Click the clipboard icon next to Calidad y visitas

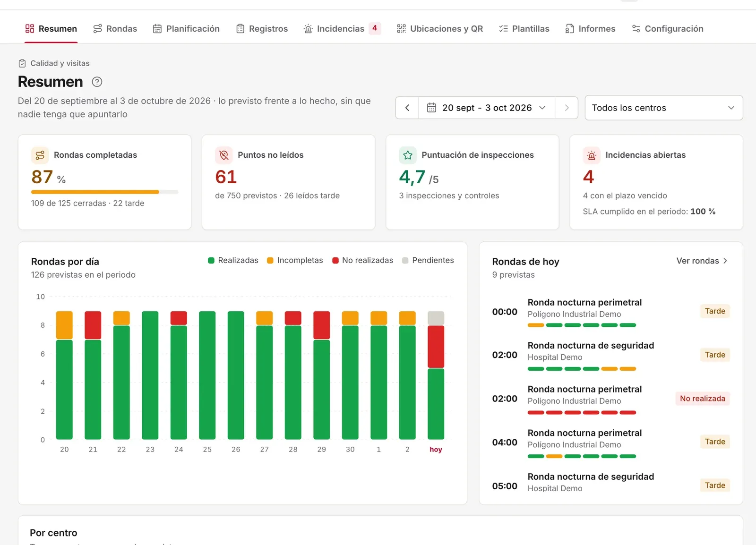(x=22, y=63)
